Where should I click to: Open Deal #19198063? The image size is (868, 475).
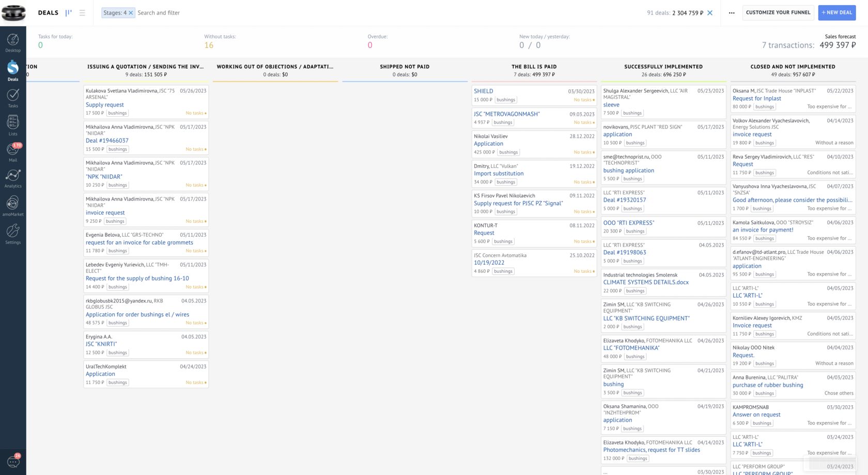625,252
